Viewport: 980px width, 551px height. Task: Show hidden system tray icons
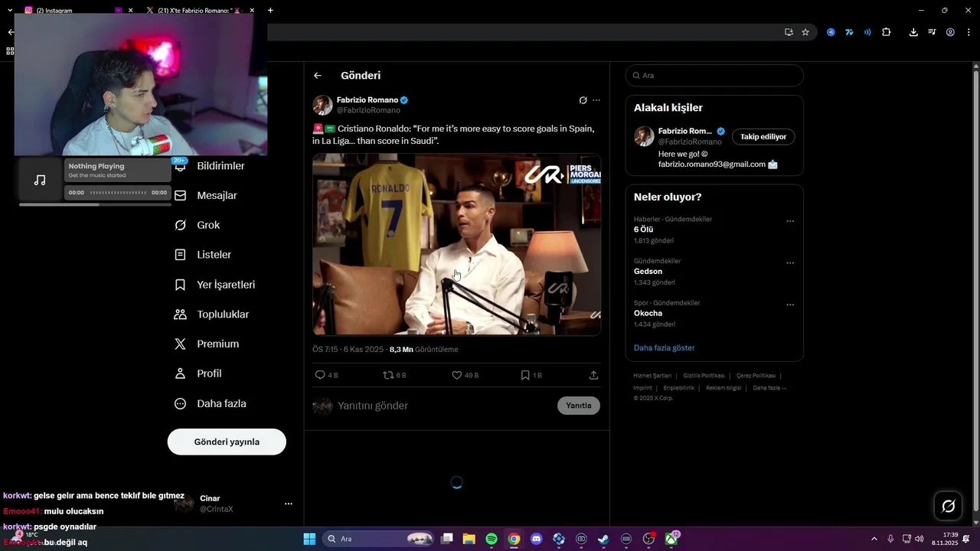tap(874, 539)
